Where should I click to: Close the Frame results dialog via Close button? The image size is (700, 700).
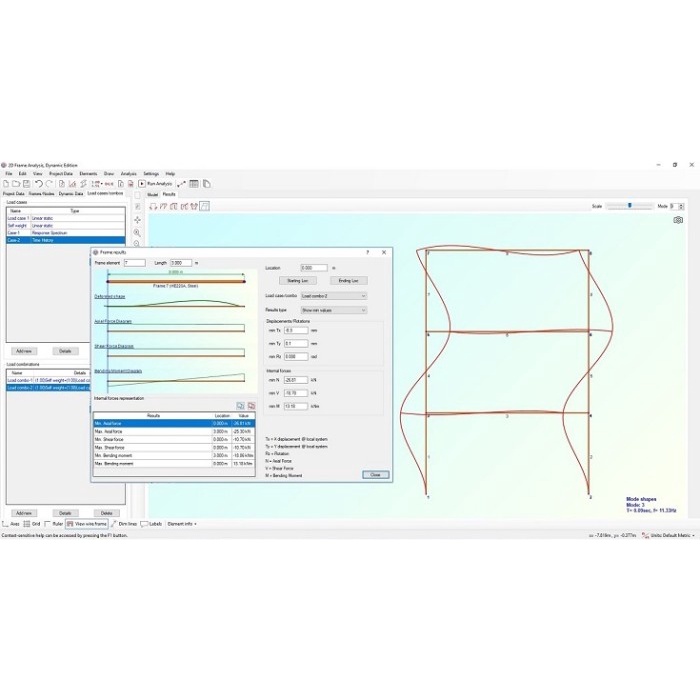pos(375,475)
